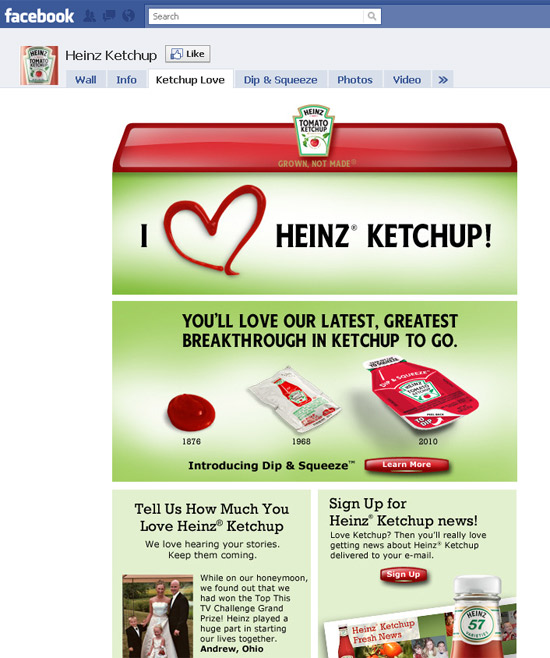Click the Facebook logo
Image resolution: width=550 pixels, height=658 pixels.
point(39,16)
